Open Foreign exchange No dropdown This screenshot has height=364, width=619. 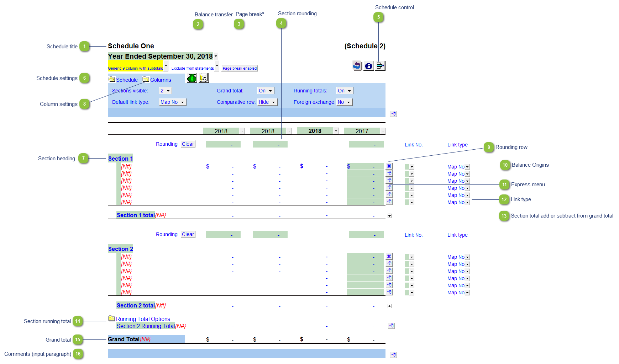(345, 102)
